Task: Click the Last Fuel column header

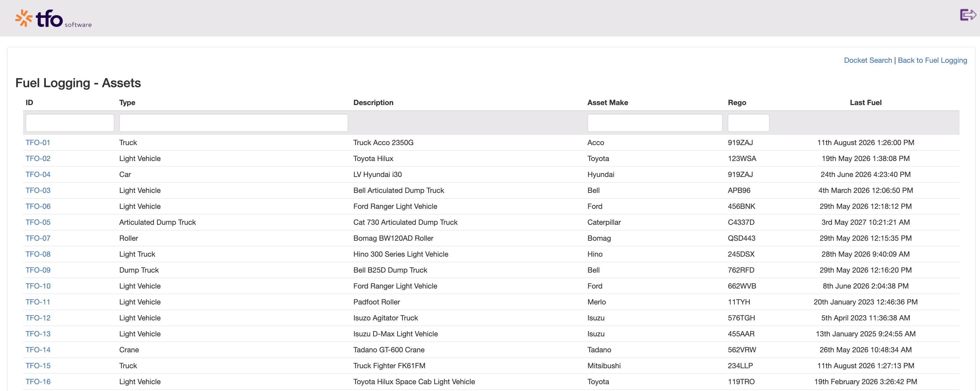Action: [x=865, y=103]
